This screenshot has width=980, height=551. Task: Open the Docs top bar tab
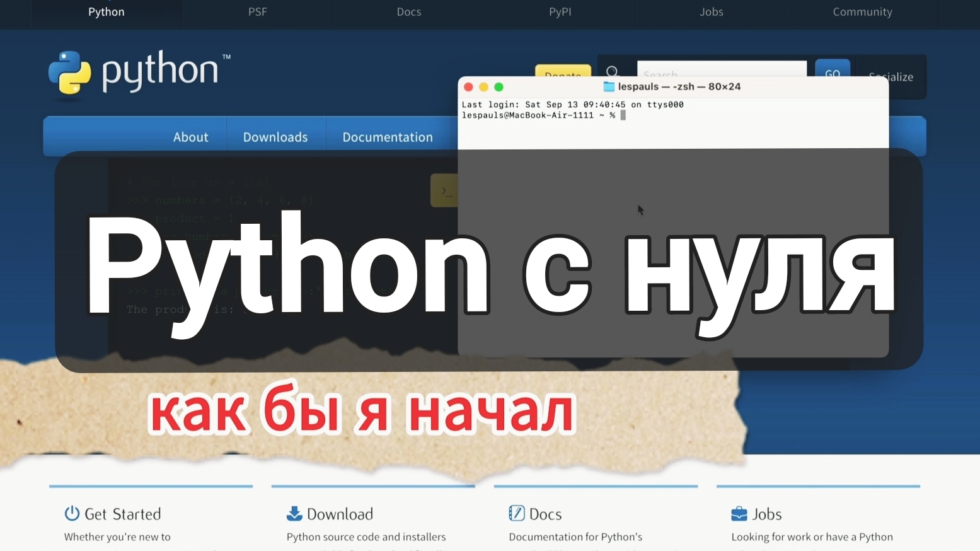pyautogui.click(x=409, y=12)
